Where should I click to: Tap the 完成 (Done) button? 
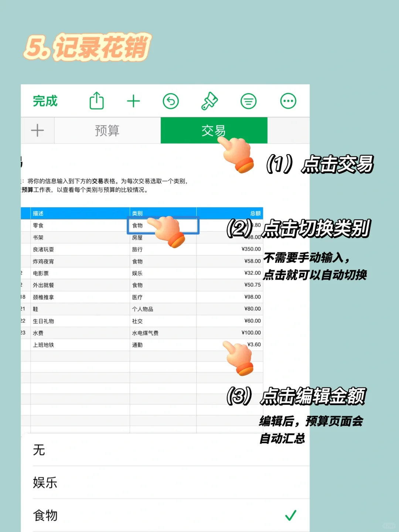pyautogui.click(x=45, y=101)
